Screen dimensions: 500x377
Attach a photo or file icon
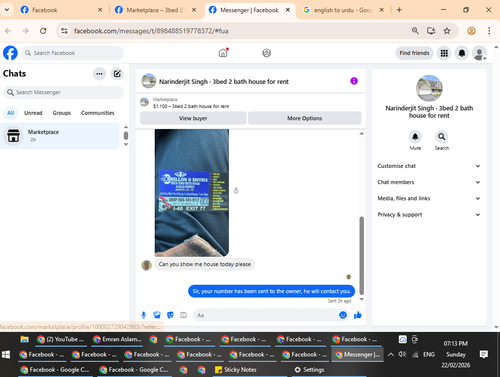click(157, 315)
